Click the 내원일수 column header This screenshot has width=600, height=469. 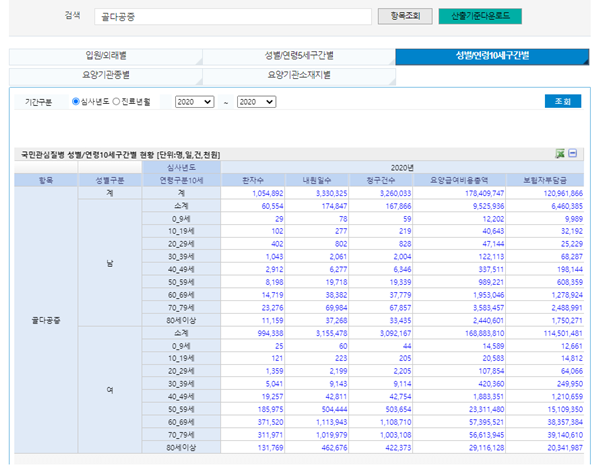(317, 180)
